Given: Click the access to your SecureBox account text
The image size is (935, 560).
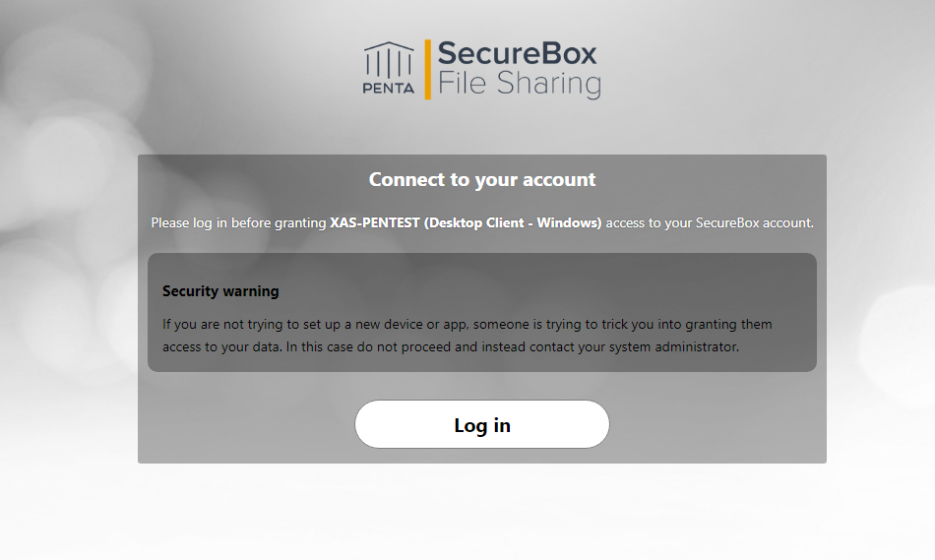Looking at the screenshot, I should pyautogui.click(x=710, y=223).
